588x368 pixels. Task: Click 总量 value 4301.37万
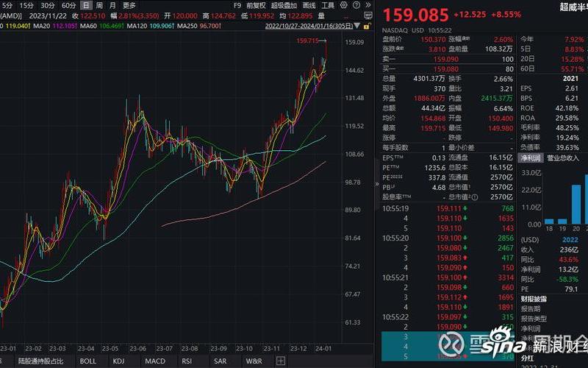coord(429,79)
